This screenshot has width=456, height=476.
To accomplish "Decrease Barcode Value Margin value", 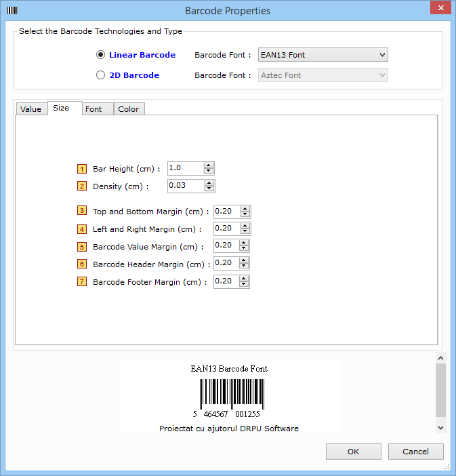I will coord(244,248).
